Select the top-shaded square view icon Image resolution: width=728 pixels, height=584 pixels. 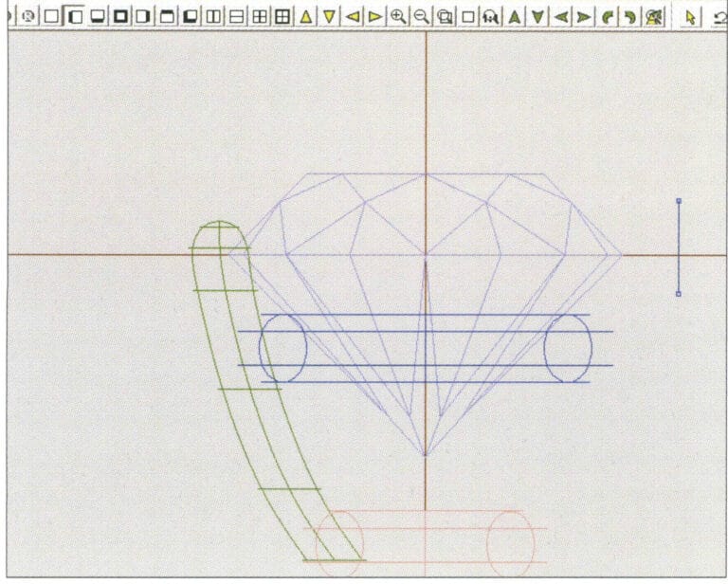pyautogui.click(x=167, y=17)
